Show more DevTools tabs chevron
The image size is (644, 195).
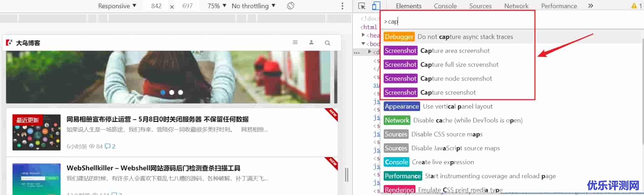click(591, 6)
